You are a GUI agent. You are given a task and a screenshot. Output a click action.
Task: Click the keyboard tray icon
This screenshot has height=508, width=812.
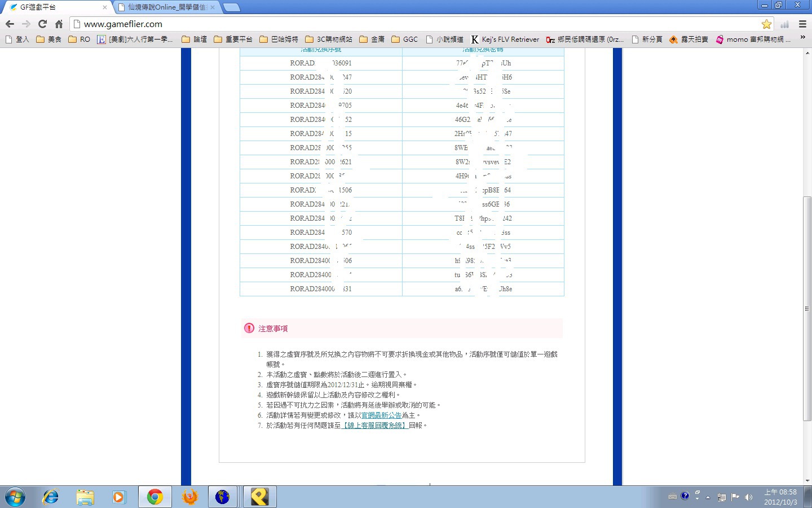672,497
